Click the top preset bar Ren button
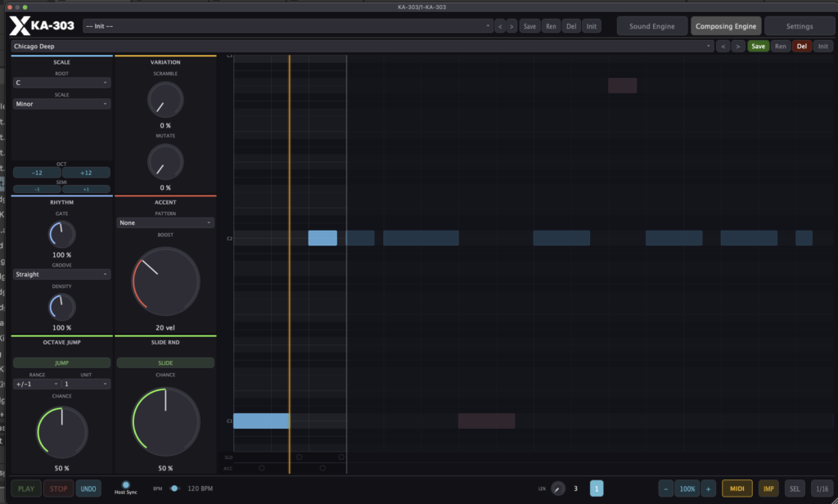The image size is (838, 504). [x=551, y=25]
